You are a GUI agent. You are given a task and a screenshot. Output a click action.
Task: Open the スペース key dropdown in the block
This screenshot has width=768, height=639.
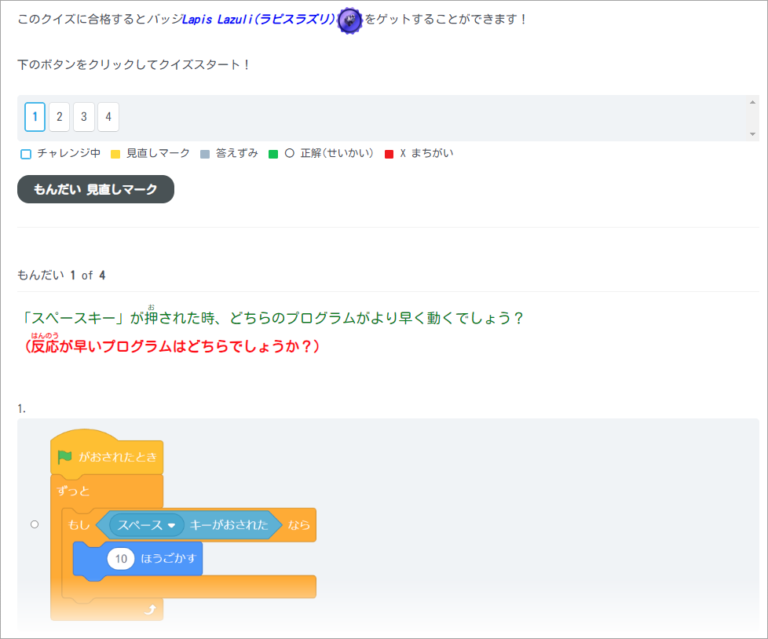tap(171, 525)
